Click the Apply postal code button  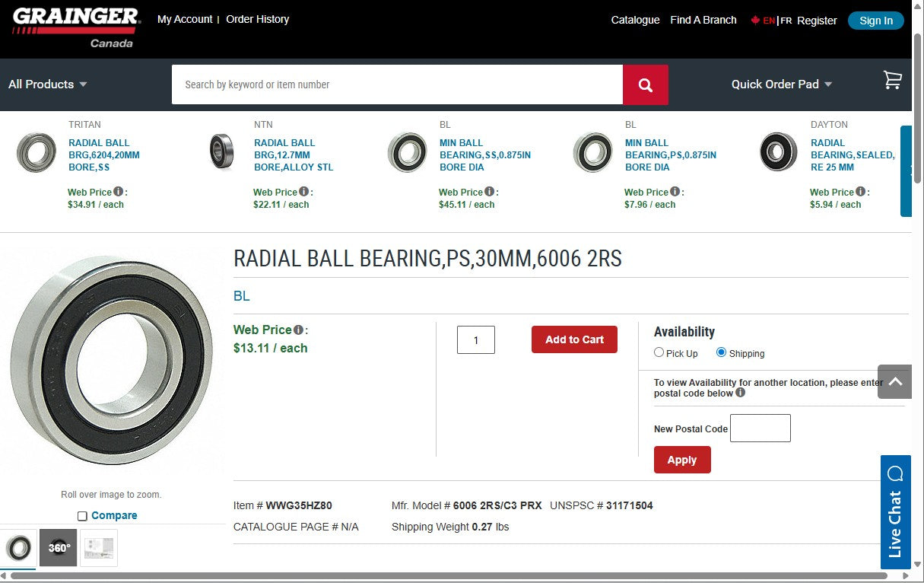coord(682,460)
